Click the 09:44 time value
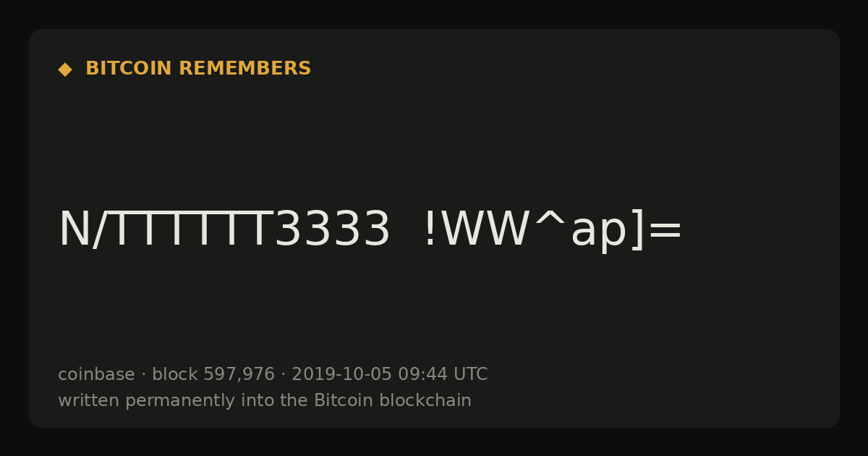 422,375
